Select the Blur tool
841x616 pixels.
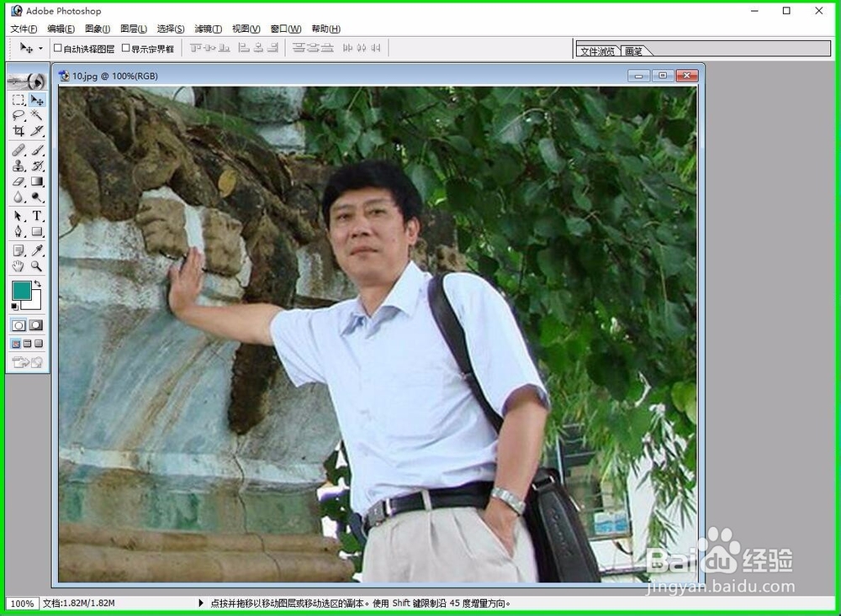point(19,197)
